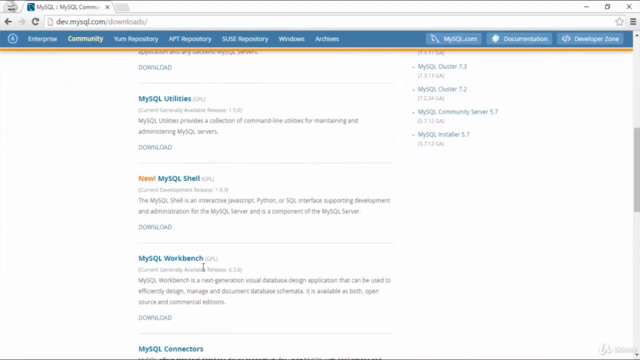Viewport: 640px width, 360px height.
Task: Click the MySQL Utilities heading link
Action: pos(164,98)
